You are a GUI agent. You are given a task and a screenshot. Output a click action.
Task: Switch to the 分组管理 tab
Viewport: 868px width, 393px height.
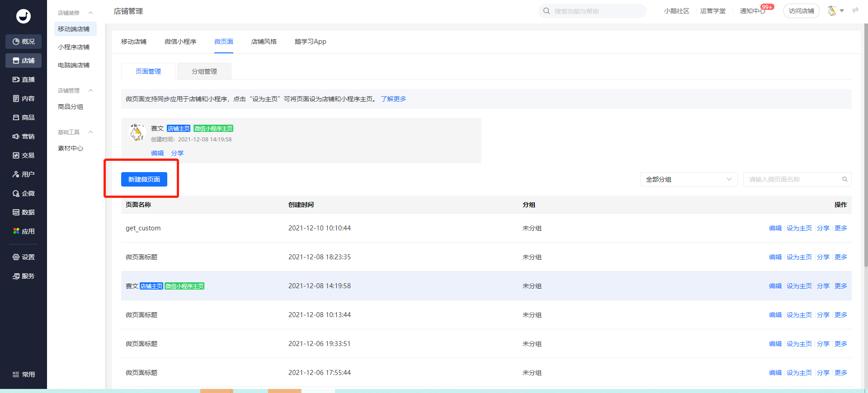pyautogui.click(x=204, y=71)
